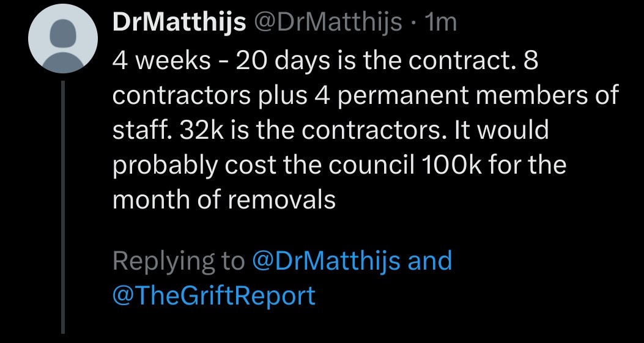Open the default grey avatar profile picture

click(x=63, y=39)
